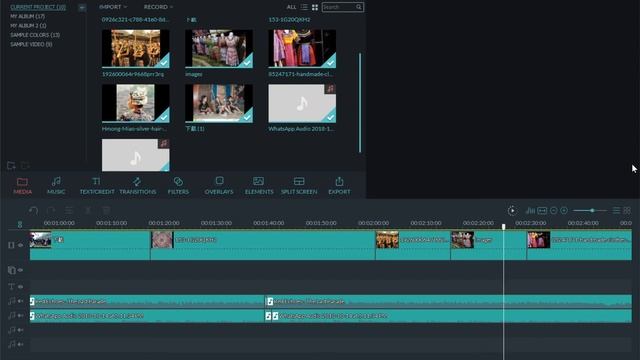The width and height of the screenshot is (640, 360).
Task: Toggle picture-in-picture track visibility eye
Action: pos(20,270)
